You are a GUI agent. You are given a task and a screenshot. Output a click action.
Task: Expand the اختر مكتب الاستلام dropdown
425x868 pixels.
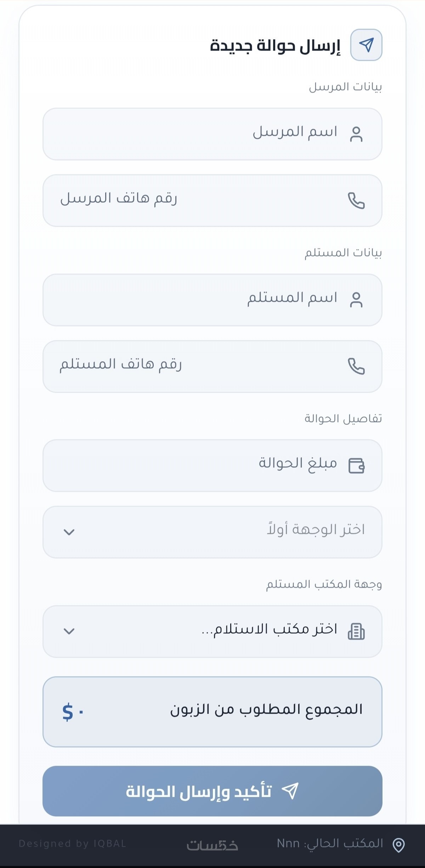coord(212,632)
